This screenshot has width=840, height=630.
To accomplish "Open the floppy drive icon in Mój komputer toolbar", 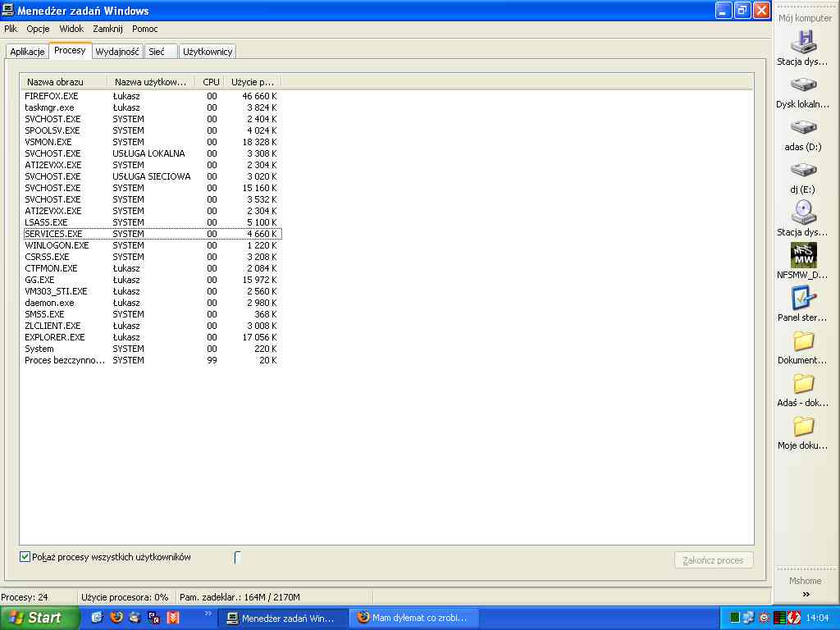I will [x=803, y=43].
